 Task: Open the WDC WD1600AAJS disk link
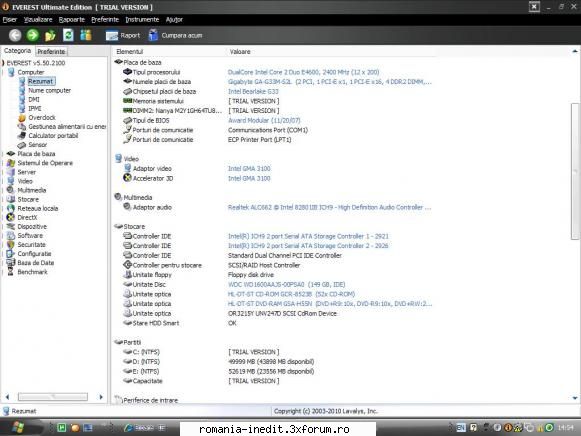click(286, 284)
